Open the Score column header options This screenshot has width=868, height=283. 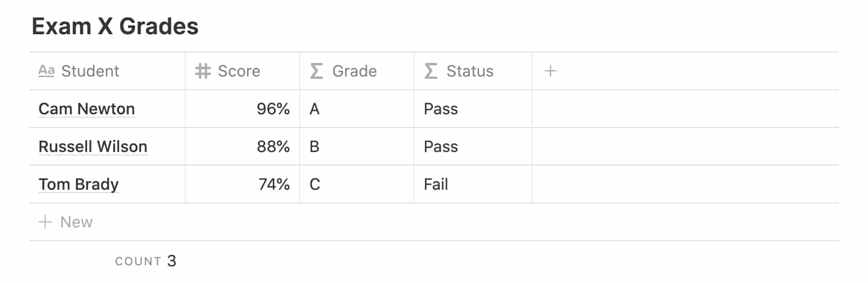(242, 71)
